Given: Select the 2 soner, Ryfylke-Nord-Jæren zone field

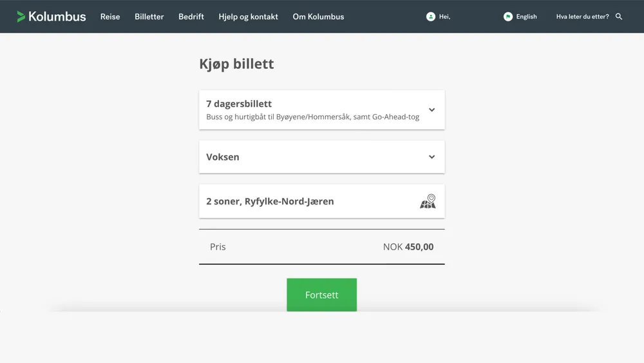Looking at the screenshot, I should [303, 201].
